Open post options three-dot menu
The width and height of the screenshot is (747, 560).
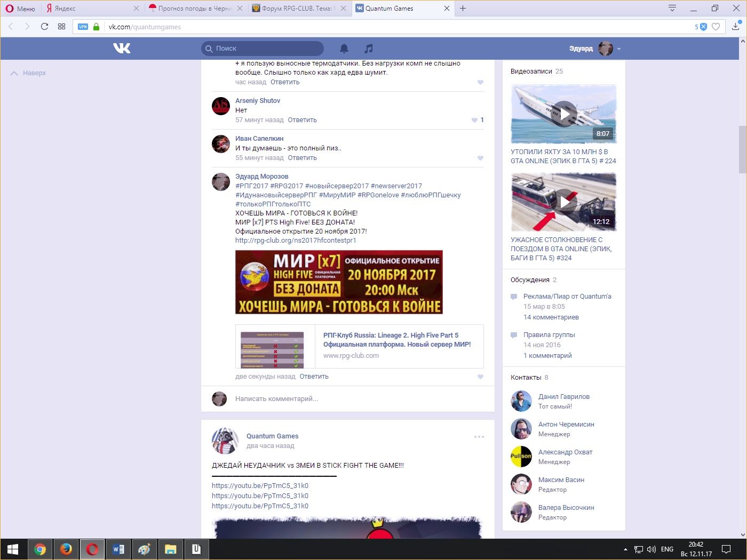(479, 437)
